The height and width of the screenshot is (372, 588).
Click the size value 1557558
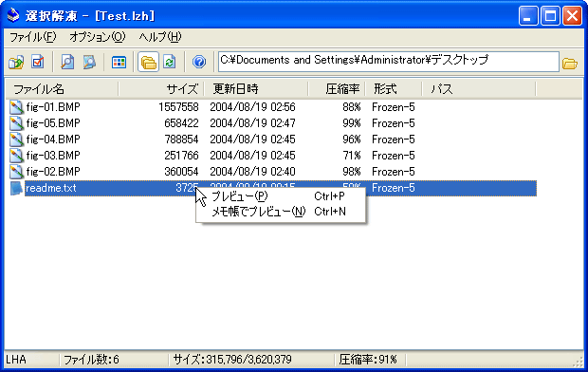(x=178, y=107)
